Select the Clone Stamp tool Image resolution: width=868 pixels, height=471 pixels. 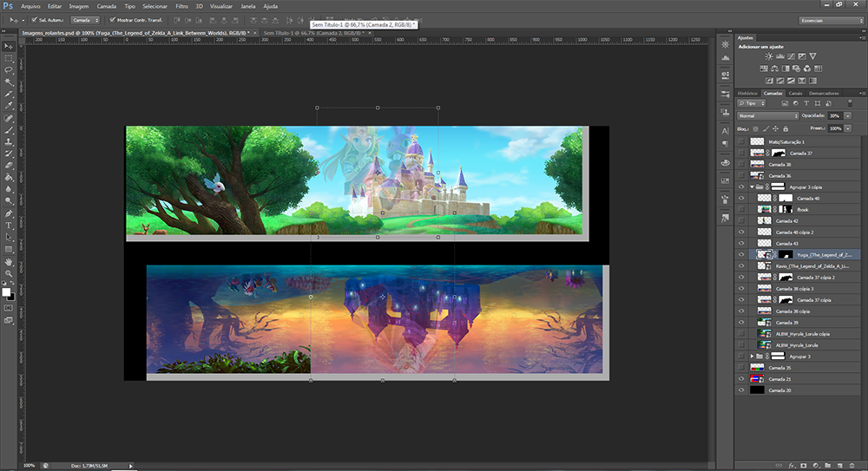9,141
